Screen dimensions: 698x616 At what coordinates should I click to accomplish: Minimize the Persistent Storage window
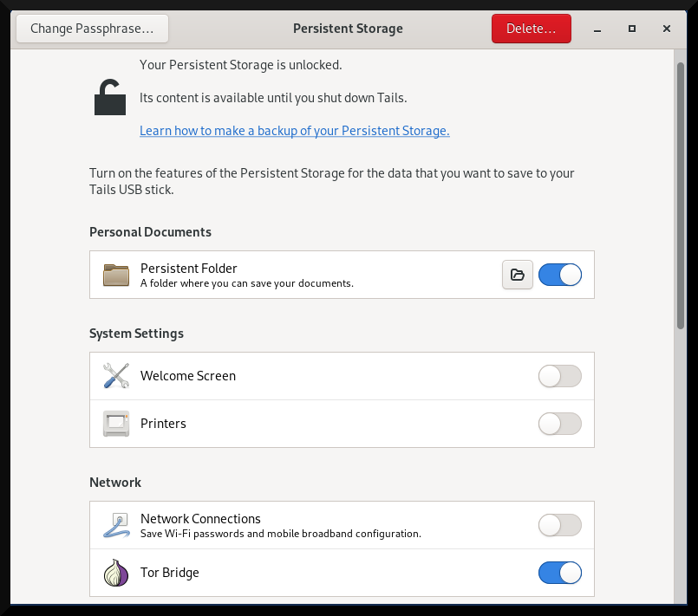point(597,29)
